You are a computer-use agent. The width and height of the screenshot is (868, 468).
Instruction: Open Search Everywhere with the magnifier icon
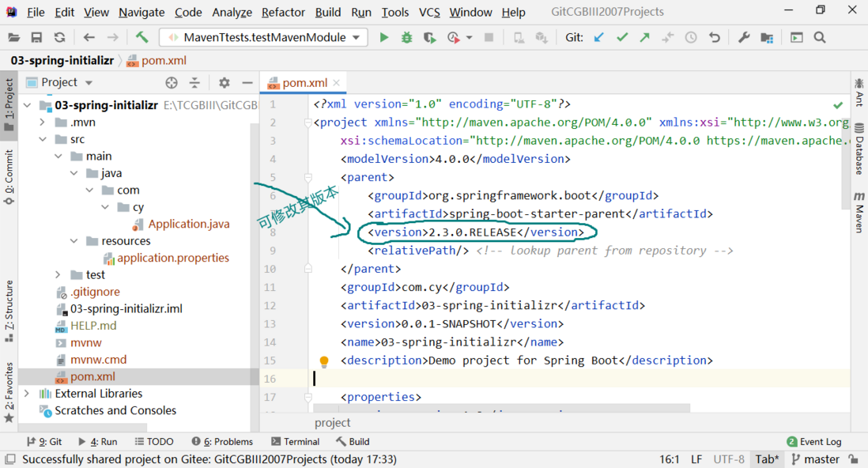coord(820,38)
